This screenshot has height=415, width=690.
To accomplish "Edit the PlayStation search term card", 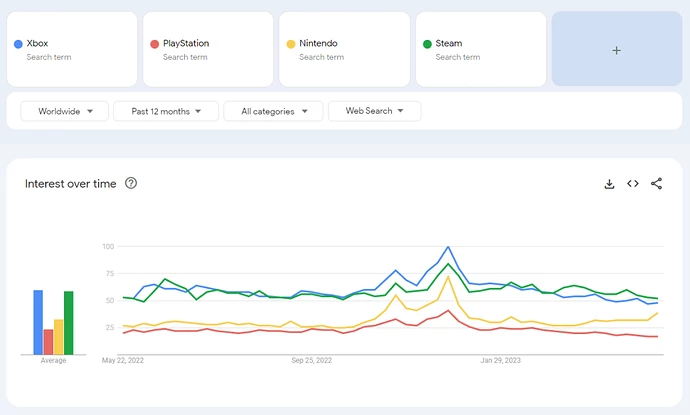I will [208, 49].
